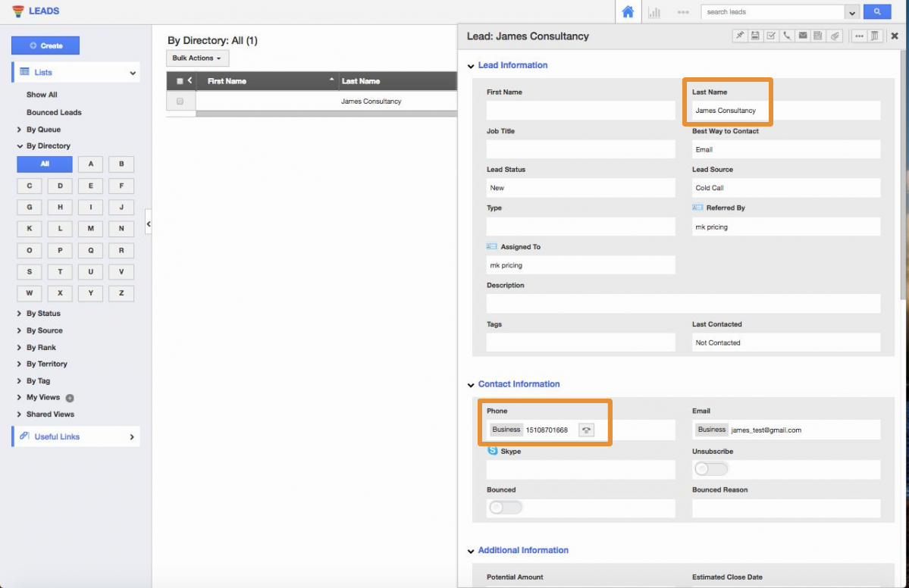Image resolution: width=909 pixels, height=588 pixels.
Task: Check the James Consultancy row checkbox
Action: click(x=180, y=101)
